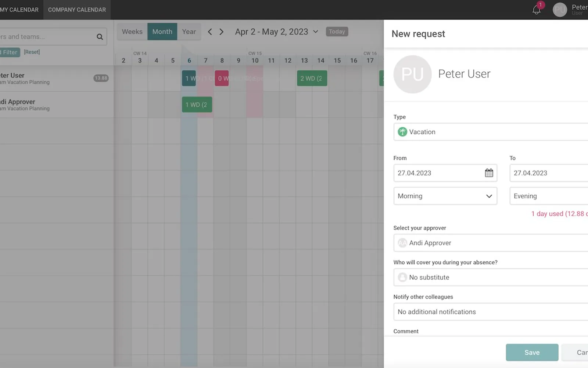Click the From date field 27.04.2023
Image resolution: width=588 pixels, height=368 pixels.
(445, 173)
